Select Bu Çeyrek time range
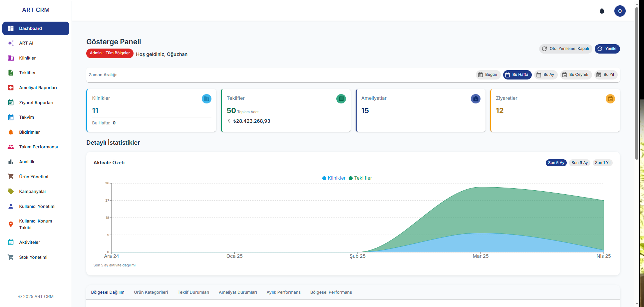Viewport: 644px width, 307px height. pyautogui.click(x=575, y=75)
